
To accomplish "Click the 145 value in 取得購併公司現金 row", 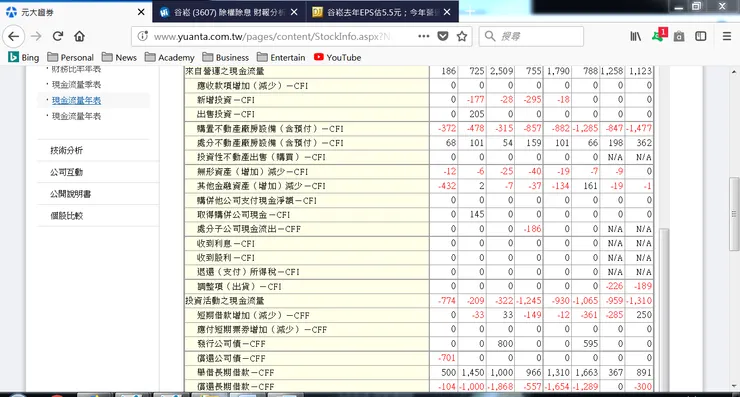I will tap(477, 214).
